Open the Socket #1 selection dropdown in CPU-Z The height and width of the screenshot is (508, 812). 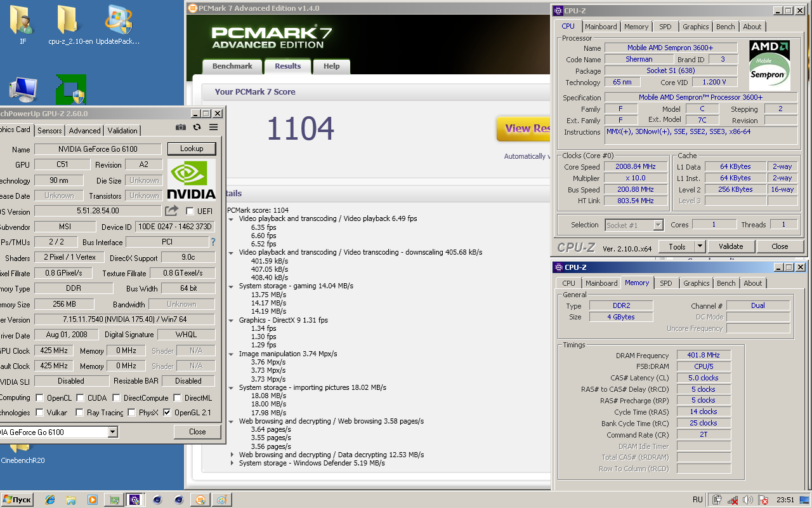(x=658, y=225)
